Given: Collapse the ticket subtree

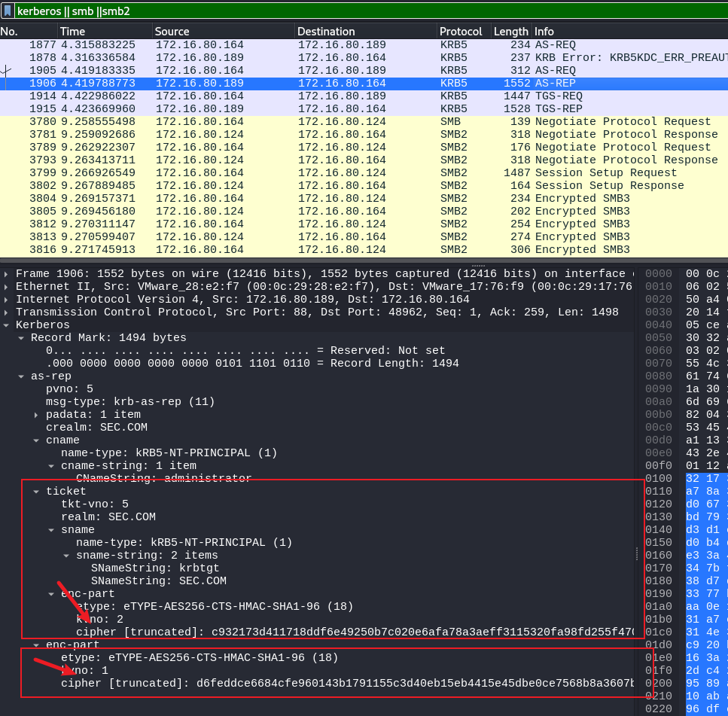Looking at the screenshot, I should click(37, 492).
